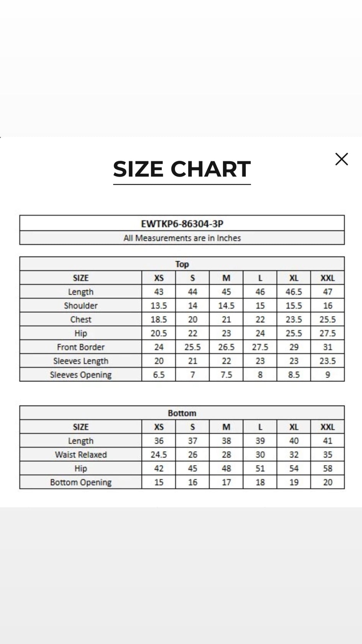
Task: Click the Top table header
Action: coord(182,264)
